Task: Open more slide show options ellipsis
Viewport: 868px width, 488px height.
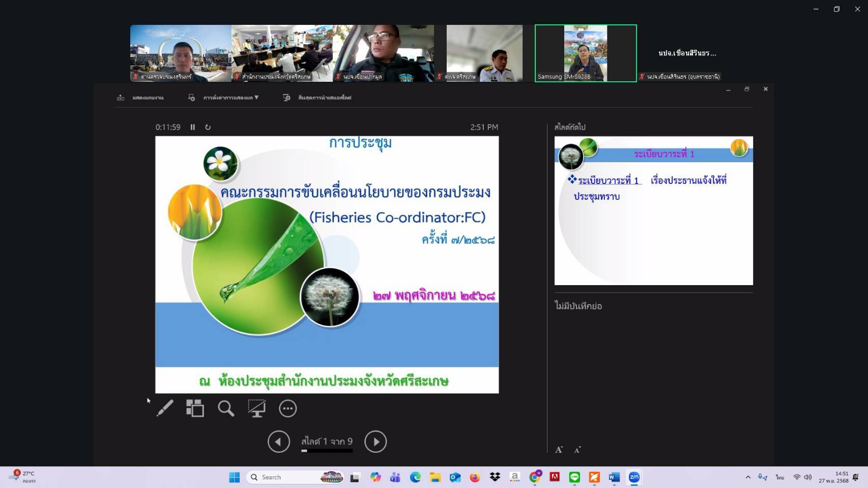Action: (x=287, y=408)
